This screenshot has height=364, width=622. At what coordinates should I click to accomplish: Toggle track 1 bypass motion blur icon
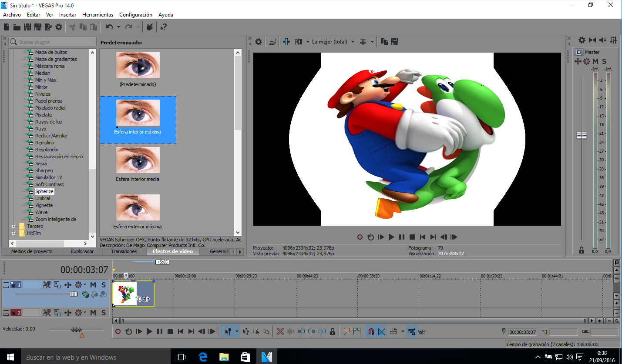coord(47,285)
